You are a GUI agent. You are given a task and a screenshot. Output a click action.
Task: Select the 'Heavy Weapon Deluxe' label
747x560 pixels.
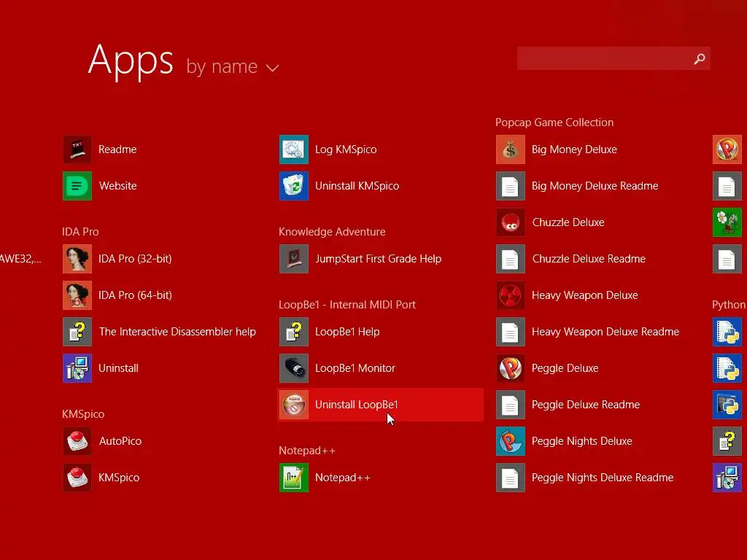point(584,295)
